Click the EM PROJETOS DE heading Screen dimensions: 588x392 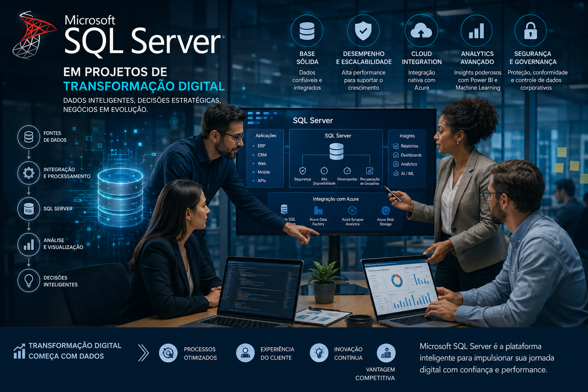115,72
